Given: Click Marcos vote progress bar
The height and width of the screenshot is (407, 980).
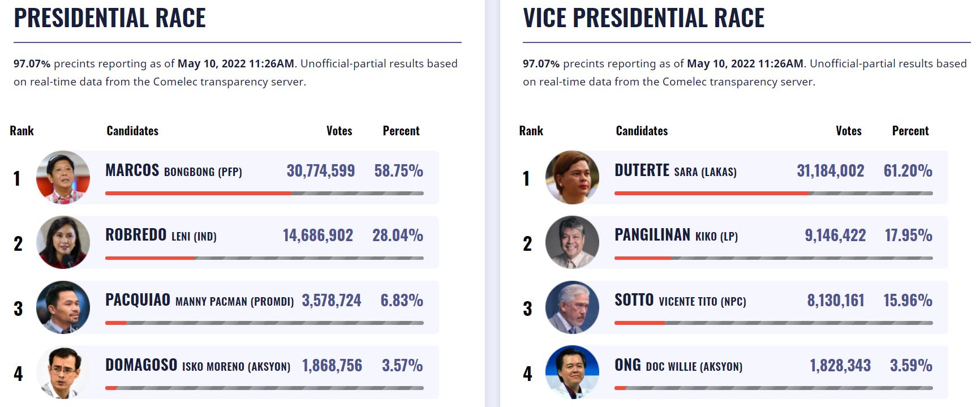Looking at the screenshot, I should click(264, 193).
